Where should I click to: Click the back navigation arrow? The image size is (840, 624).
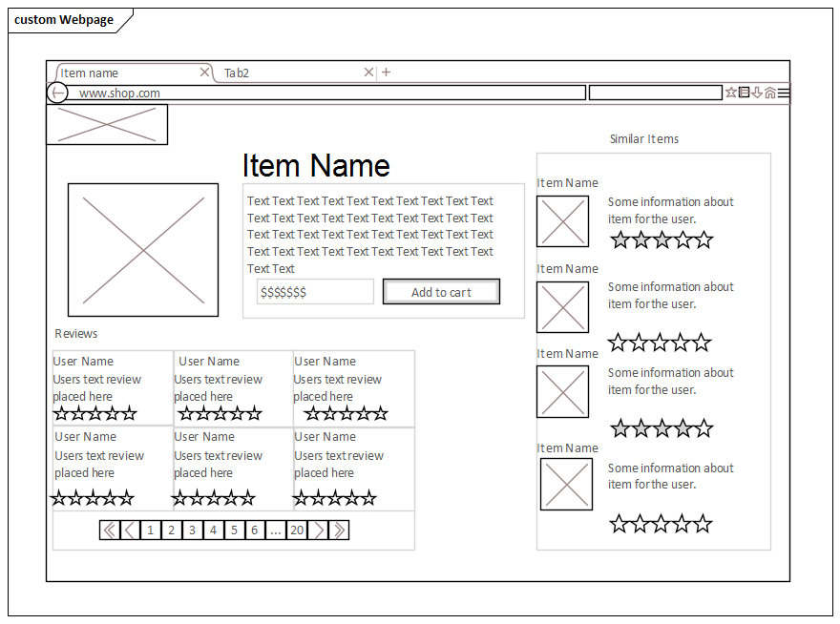[x=57, y=93]
